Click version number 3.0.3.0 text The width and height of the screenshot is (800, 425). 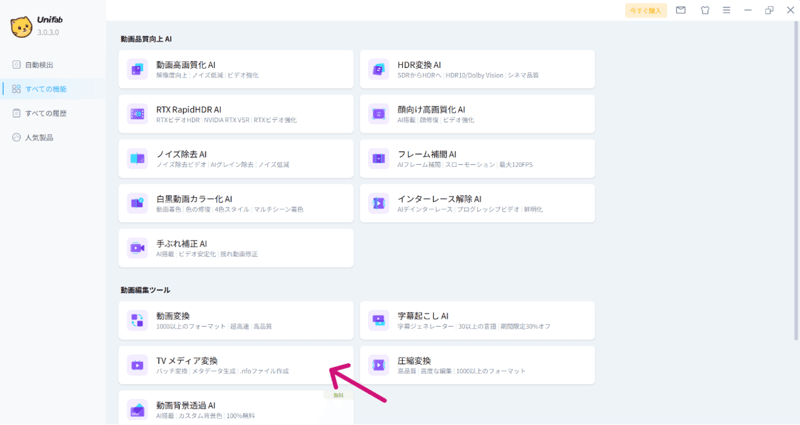48,32
